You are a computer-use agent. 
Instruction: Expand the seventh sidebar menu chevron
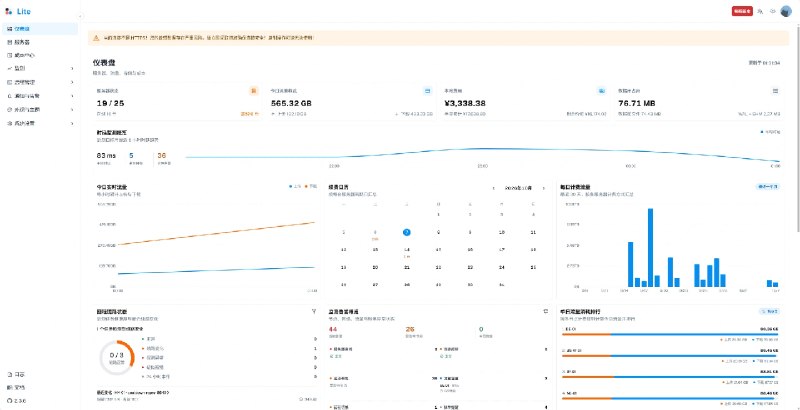point(72,110)
